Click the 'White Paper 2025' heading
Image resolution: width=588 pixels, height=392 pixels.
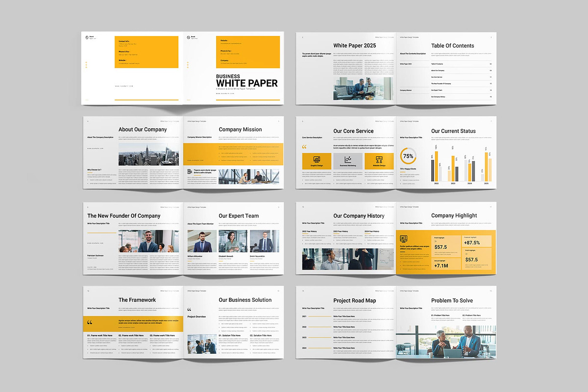(x=355, y=46)
